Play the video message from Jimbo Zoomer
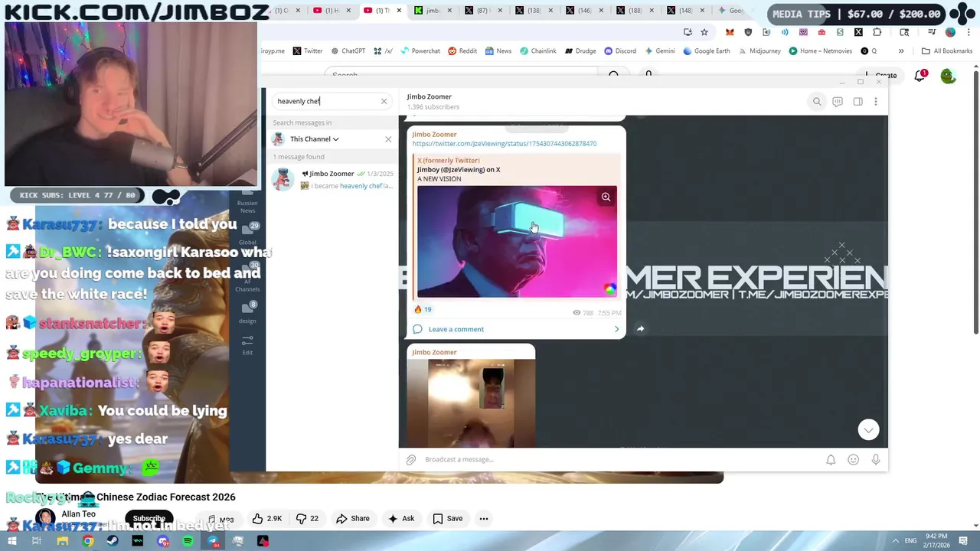The width and height of the screenshot is (980, 551). 471,403
